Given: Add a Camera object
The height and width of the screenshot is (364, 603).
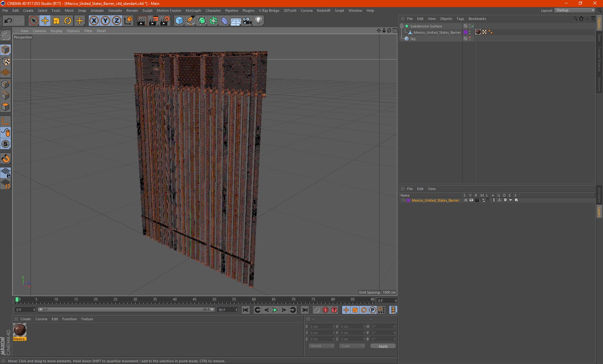Looking at the screenshot, I should [247, 21].
